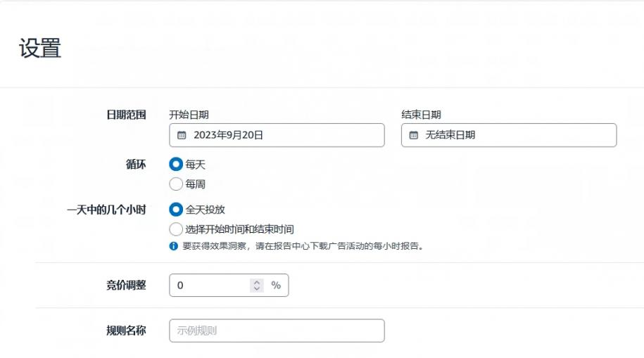Click the calendar icon in start date field

182,135
